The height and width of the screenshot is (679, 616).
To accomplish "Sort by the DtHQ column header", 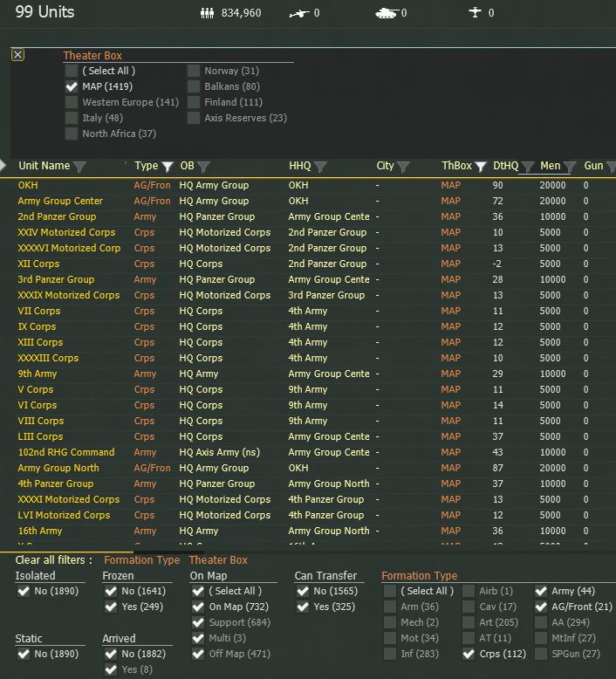I will [x=505, y=166].
